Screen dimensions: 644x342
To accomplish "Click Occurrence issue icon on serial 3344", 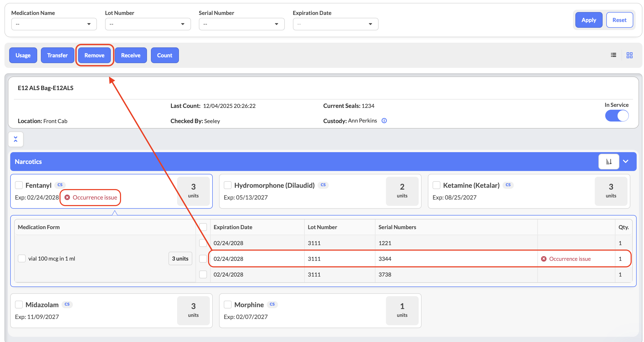I will pyautogui.click(x=544, y=259).
